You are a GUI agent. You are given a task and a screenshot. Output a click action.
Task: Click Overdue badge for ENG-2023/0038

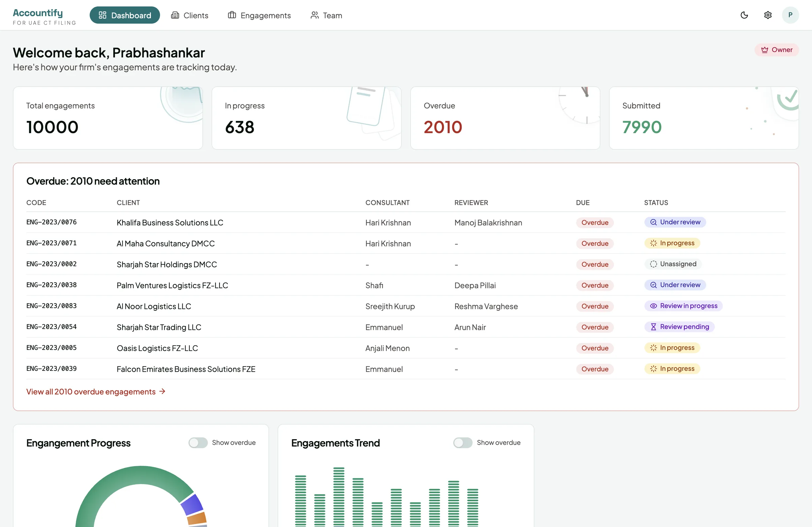tap(595, 285)
